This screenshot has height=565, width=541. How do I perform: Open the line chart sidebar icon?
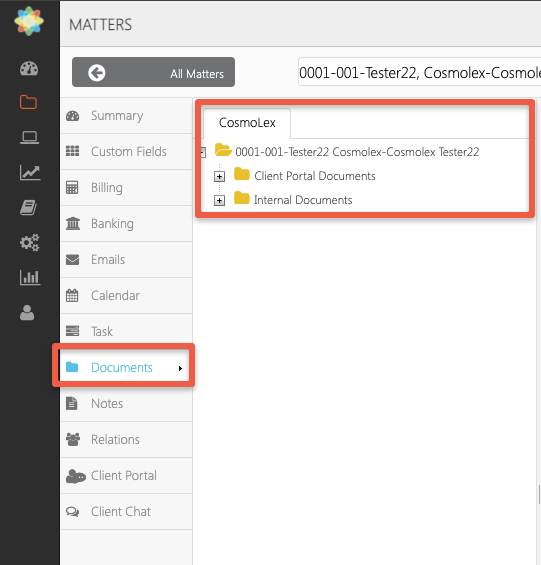click(30, 172)
